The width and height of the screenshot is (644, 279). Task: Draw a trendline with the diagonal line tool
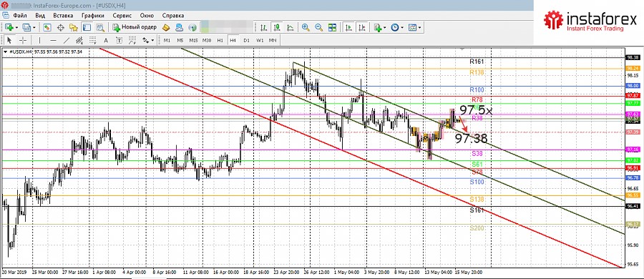point(67,40)
